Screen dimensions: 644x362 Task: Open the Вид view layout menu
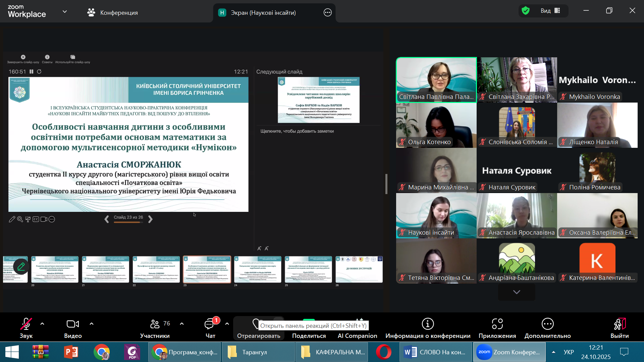(550, 11)
